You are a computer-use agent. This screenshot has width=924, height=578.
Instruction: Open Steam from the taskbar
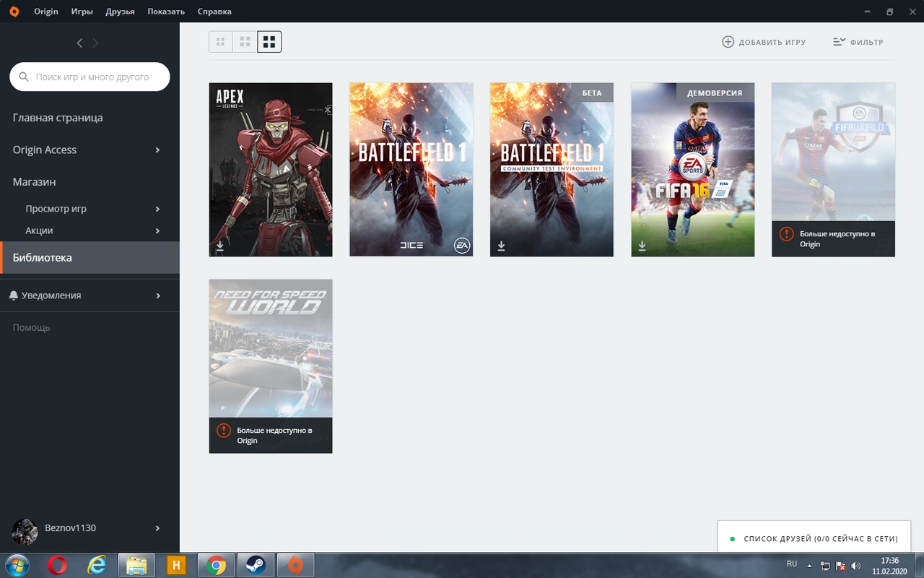255,565
